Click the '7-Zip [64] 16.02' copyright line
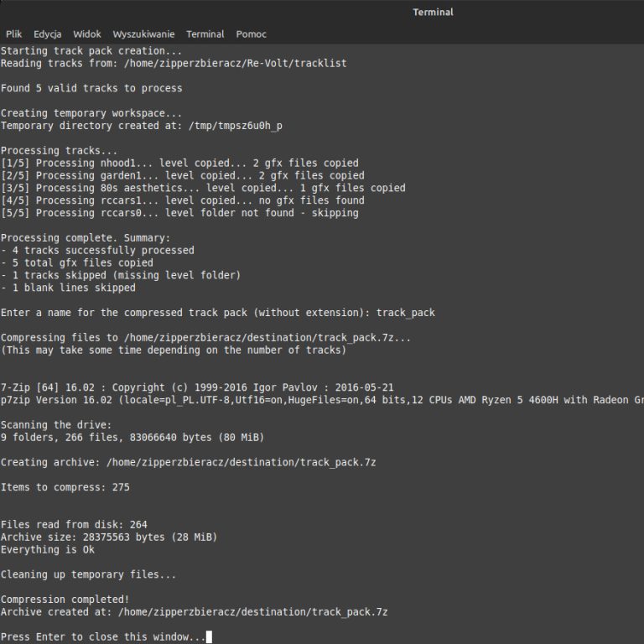Viewport: 644px width, 644px height. pos(197,387)
